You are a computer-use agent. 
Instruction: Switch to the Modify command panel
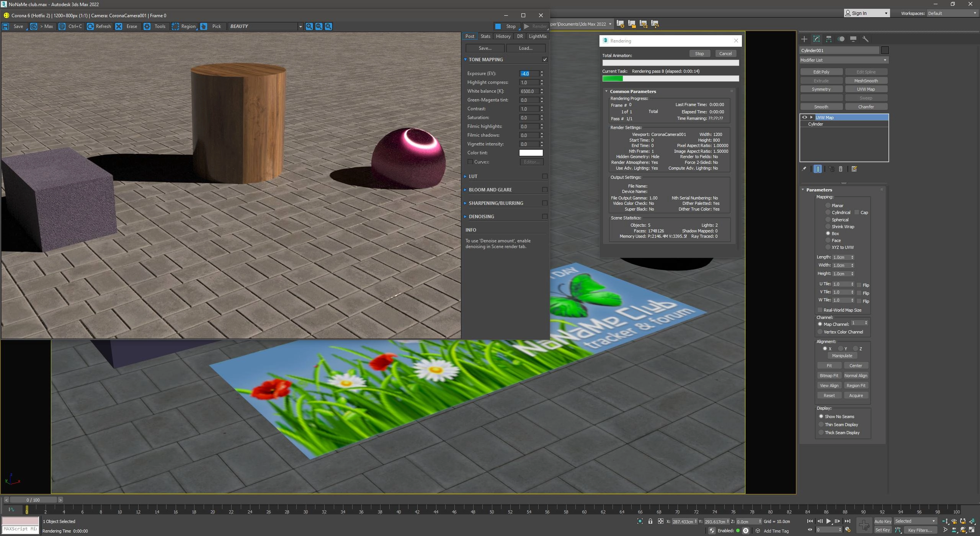click(817, 39)
